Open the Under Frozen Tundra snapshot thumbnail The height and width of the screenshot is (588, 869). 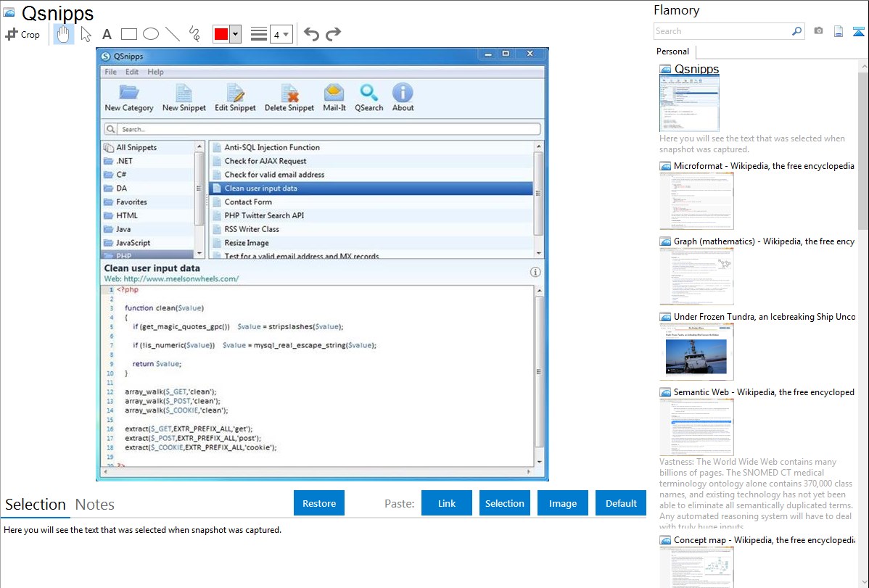tap(696, 352)
